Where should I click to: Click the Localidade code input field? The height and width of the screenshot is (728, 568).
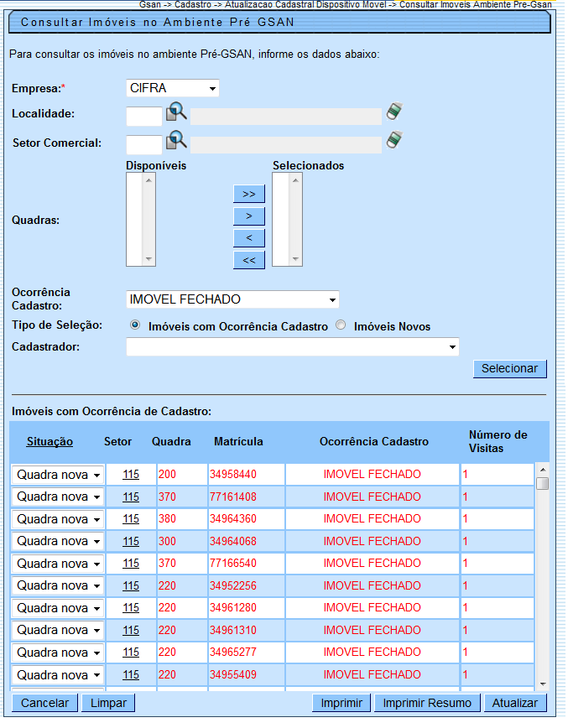click(x=143, y=116)
